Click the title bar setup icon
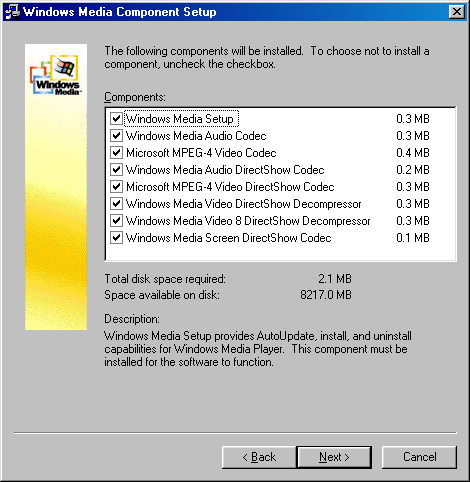Viewport: 470px width, 482px height. coord(13,12)
